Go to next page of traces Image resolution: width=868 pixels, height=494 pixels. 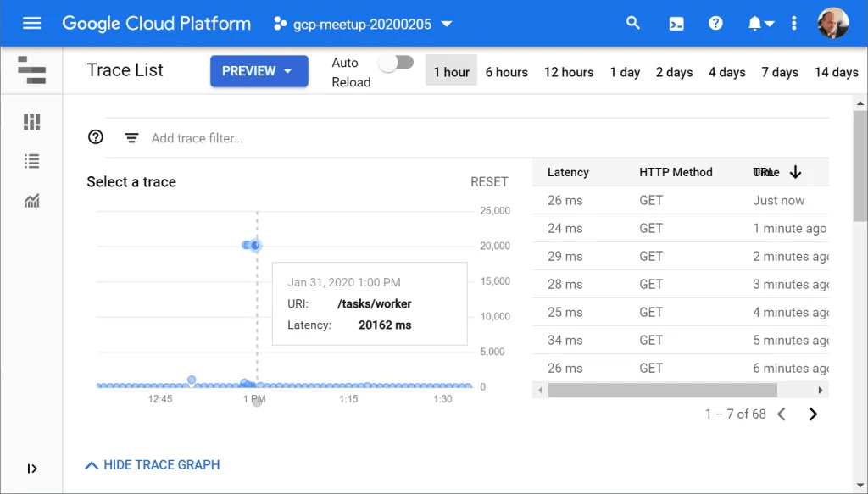coord(813,414)
